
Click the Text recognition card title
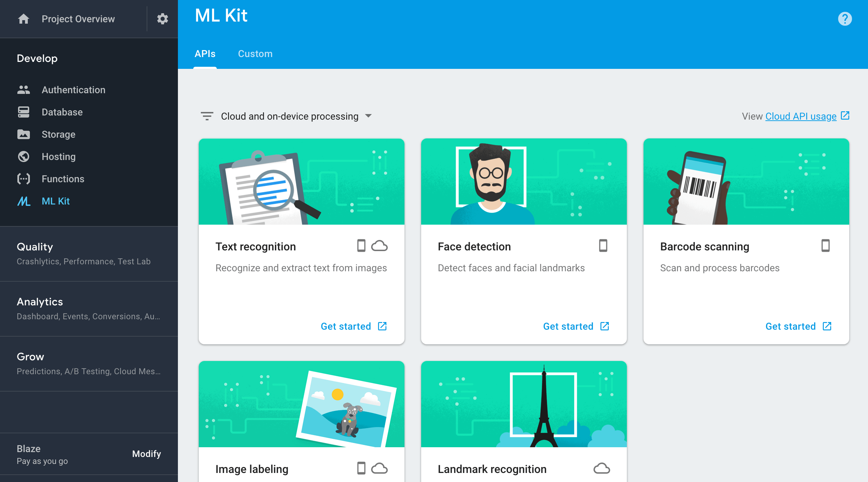pyautogui.click(x=255, y=247)
